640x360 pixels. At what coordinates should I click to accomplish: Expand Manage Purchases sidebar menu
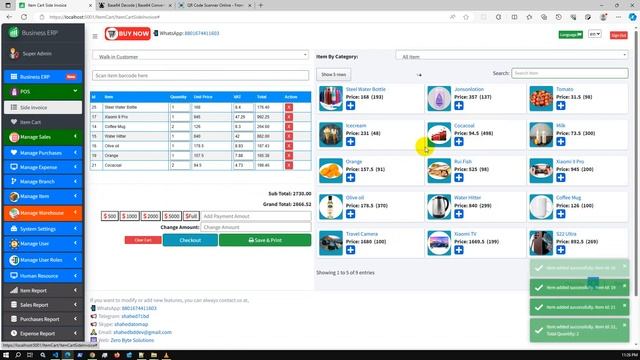pyautogui.click(x=43, y=153)
